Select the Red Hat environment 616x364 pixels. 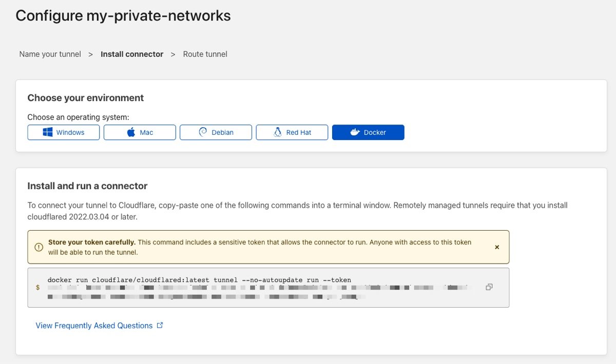coord(292,132)
